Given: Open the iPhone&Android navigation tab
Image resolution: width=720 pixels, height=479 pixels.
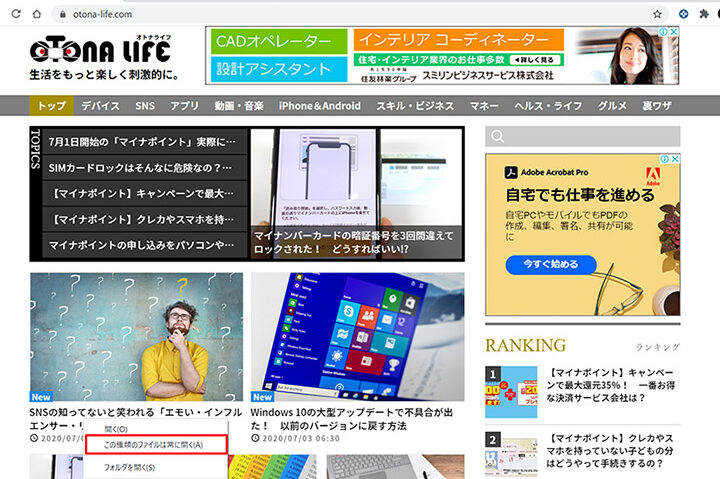Looking at the screenshot, I should [321, 105].
